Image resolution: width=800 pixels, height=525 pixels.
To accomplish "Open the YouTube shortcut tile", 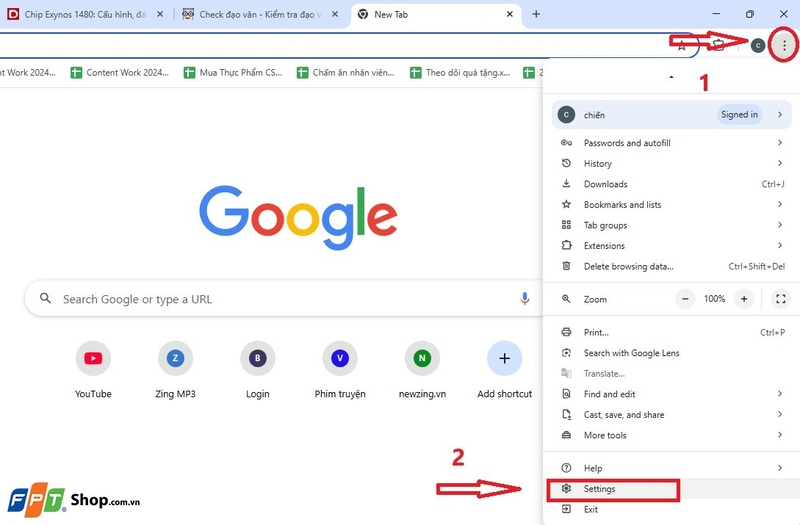I will (93, 370).
